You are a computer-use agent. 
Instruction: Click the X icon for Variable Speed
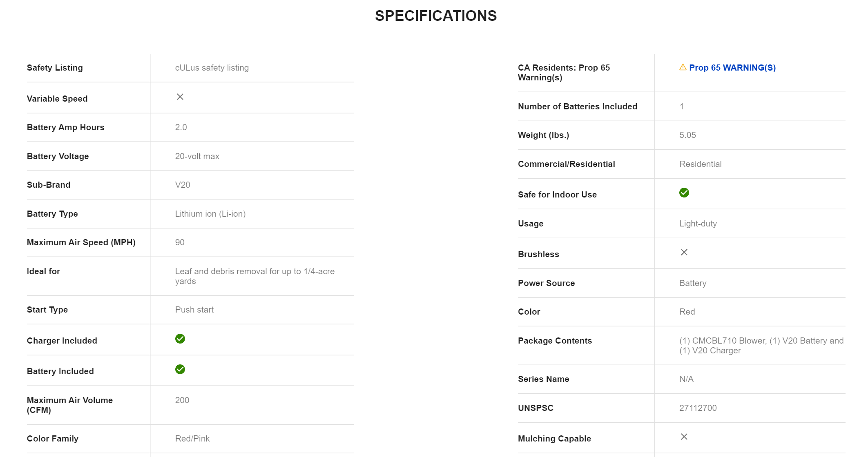point(180,97)
